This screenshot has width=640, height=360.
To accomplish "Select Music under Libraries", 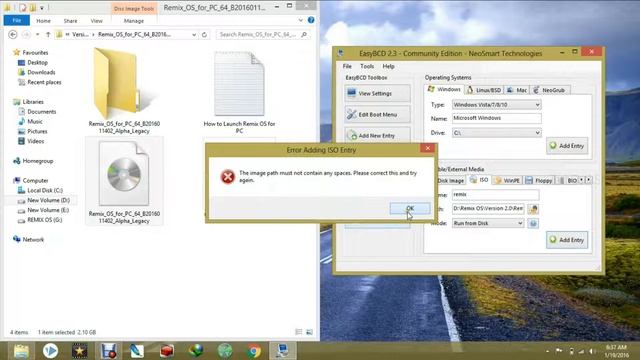I will coord(34,121).
